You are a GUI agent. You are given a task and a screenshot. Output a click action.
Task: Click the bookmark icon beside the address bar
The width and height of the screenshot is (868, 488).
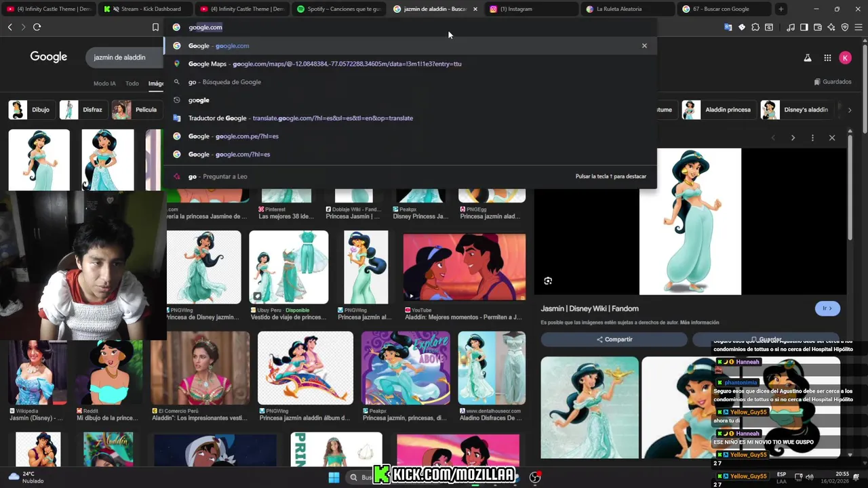tap(155, 27)
